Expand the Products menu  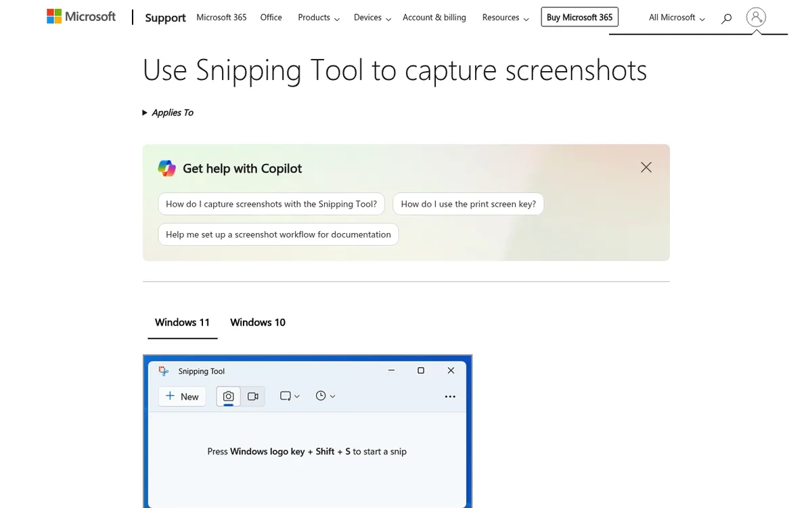319,18
